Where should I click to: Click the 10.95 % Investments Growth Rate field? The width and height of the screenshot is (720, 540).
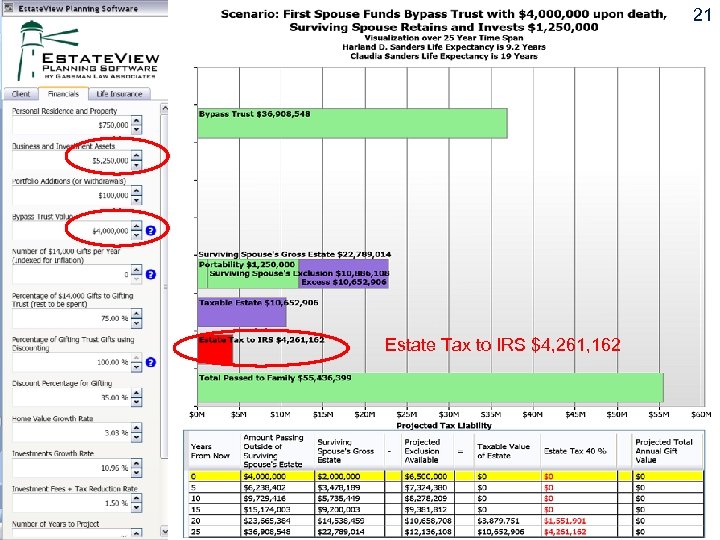[x=72, y=467]
